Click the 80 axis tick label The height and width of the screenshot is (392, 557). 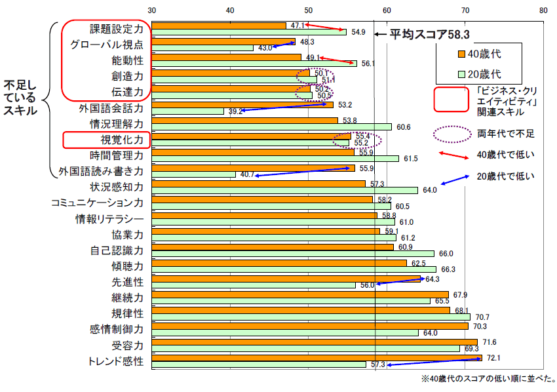(x=543, y=10)
